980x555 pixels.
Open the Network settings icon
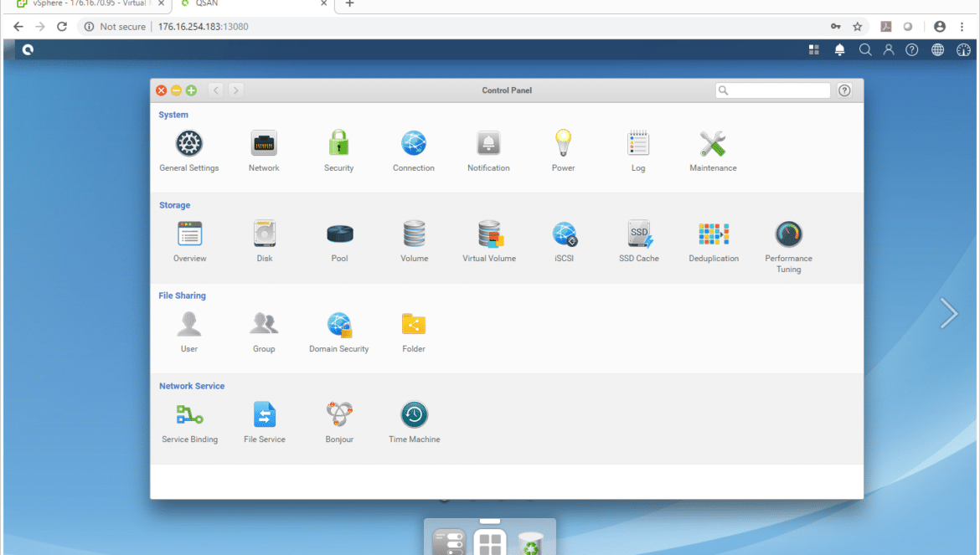point(264,144)
